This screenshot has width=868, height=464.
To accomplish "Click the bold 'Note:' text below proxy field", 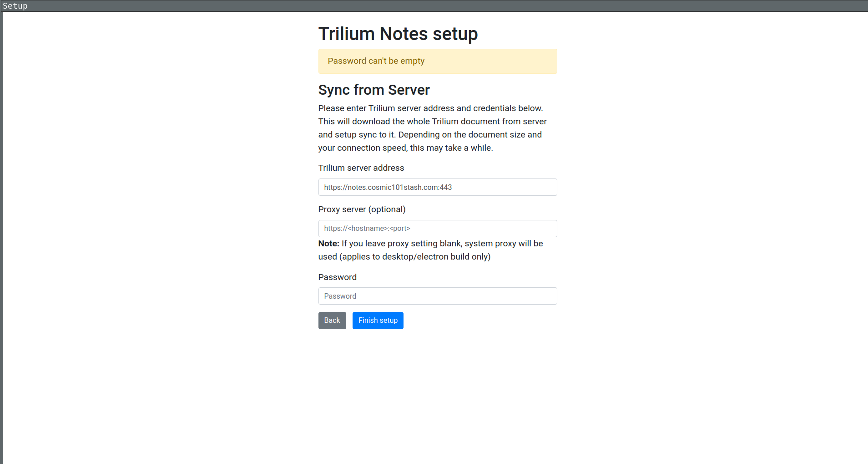I will tap(328, 243).
